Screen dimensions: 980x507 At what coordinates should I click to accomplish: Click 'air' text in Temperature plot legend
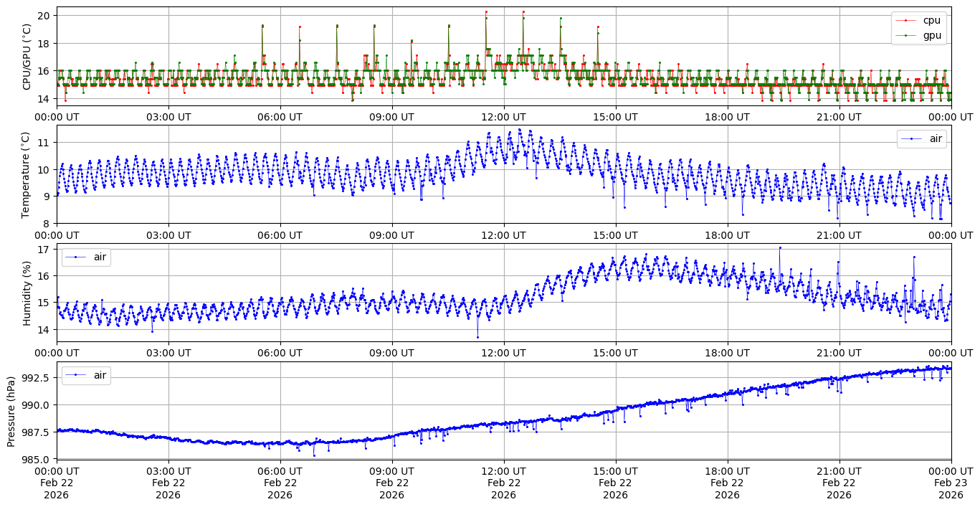[x=936, y=138]
